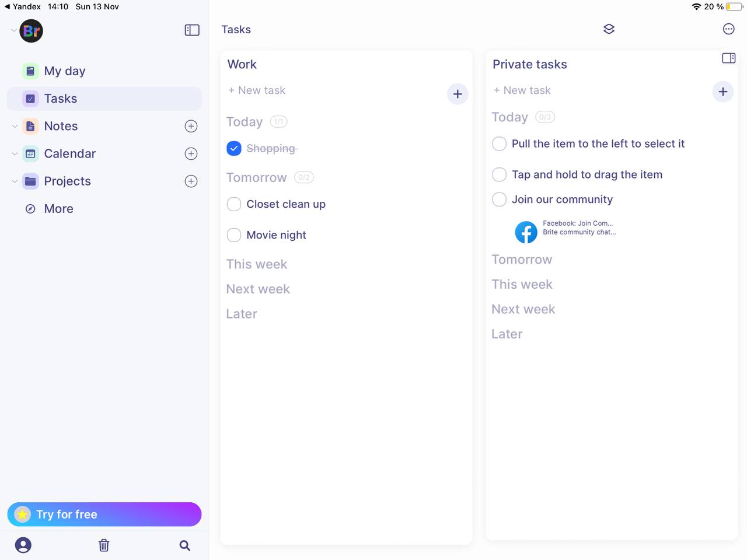This screenshot has width=747, height=560.
Task: Collapse the Work list Today section
Action: [245, 122]
